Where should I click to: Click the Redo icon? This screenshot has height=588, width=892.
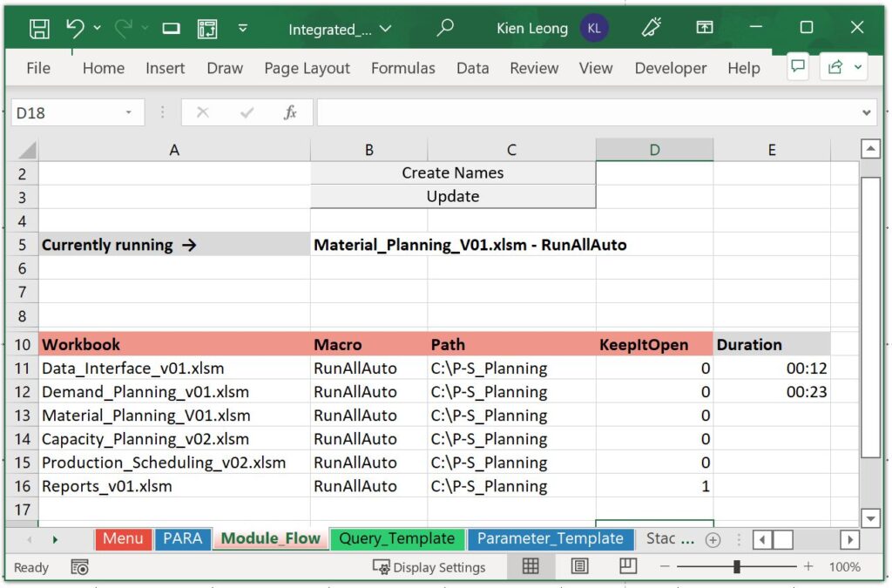(x=124, y=28)
